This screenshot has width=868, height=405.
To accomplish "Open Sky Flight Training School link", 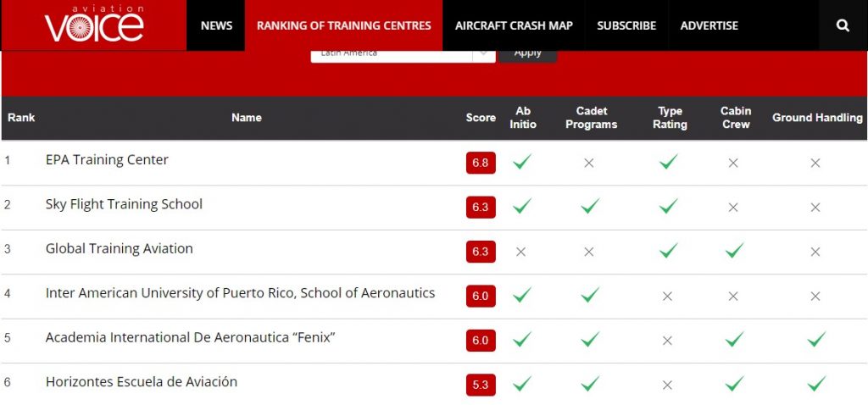I will pyautogui.click(x=124, y=204).
